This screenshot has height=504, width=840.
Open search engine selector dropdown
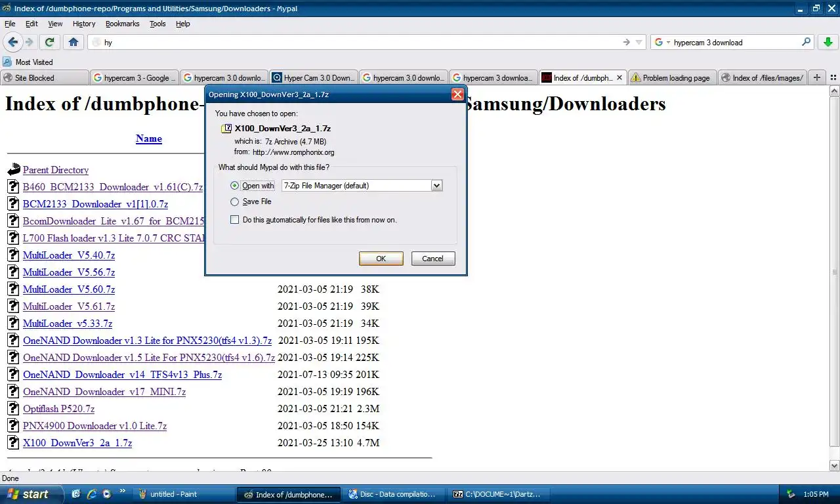[668, 42]
